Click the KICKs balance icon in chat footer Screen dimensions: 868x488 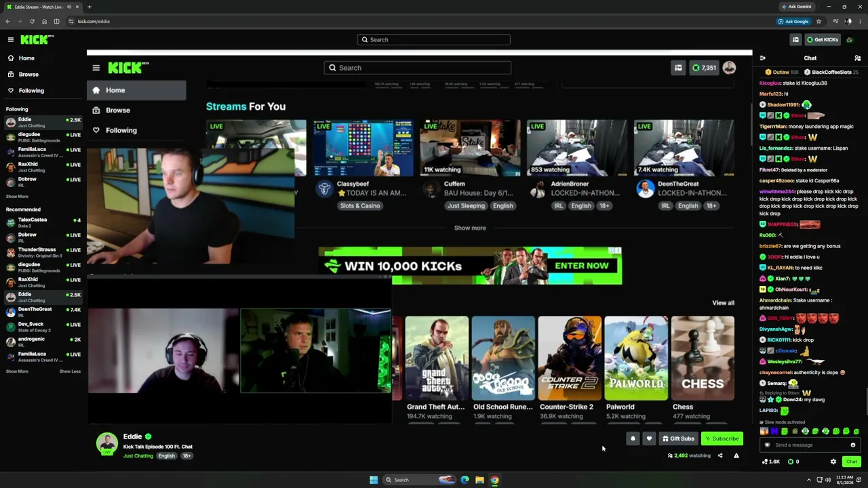tap(793, 462)
